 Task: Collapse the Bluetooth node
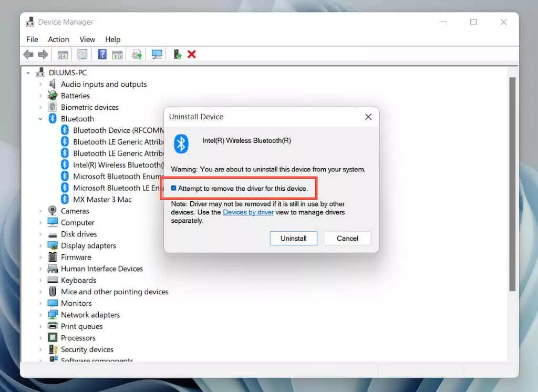[x=40, y=119]
